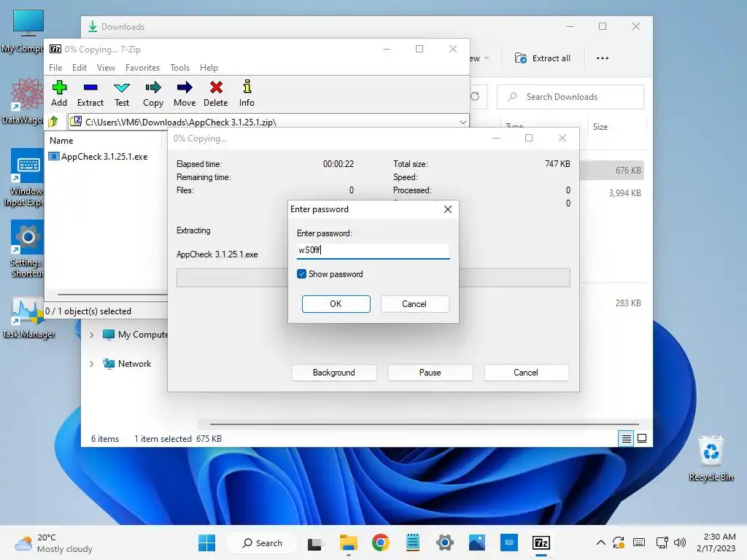Click the 283 KB size entry

[628, 303]
